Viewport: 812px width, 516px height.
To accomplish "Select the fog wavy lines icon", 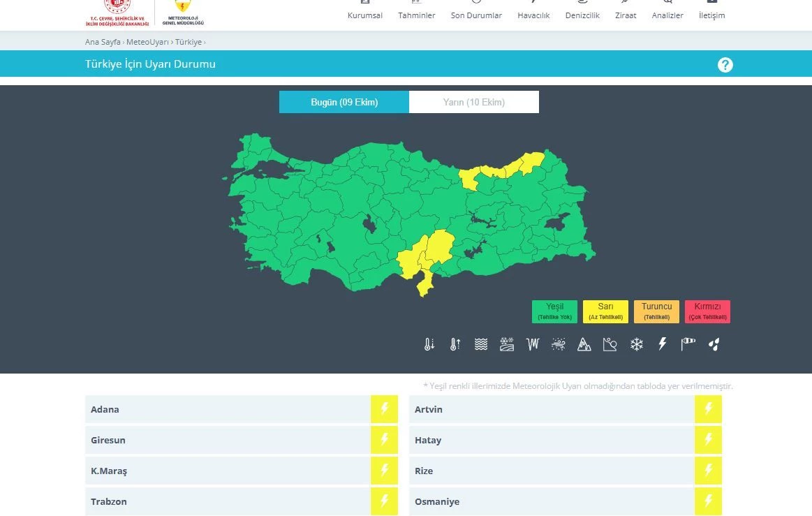I will [481, 344].
